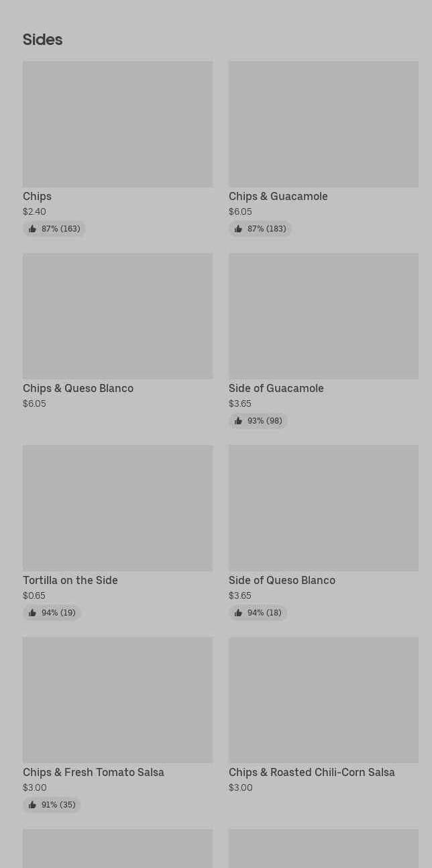Select the Chips & Fresh Tomato Salsa photo

(x=117, y=700)
